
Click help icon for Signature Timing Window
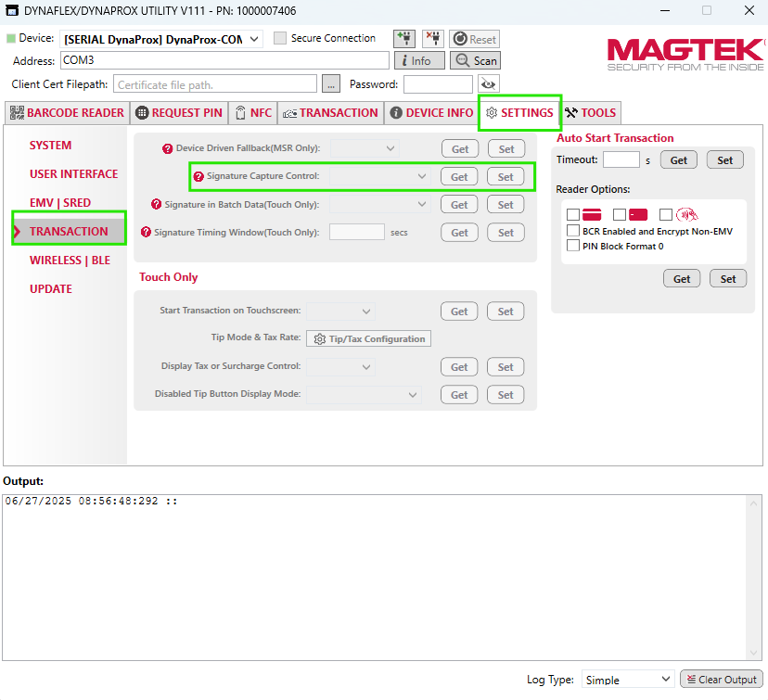pos(146,232)
